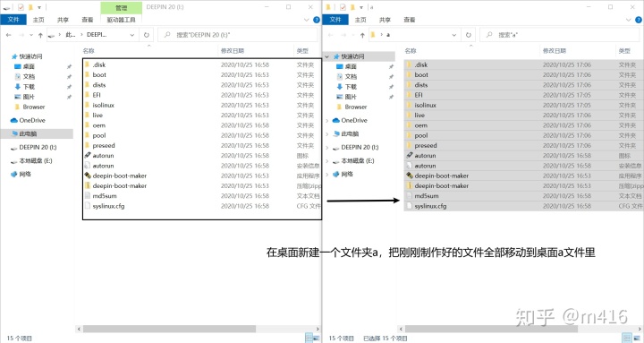Open the 文件 menu in DEEPIN 20 window
Viewport: 644px width, 343px height.
pyautogui.click(x=13, y=20)
